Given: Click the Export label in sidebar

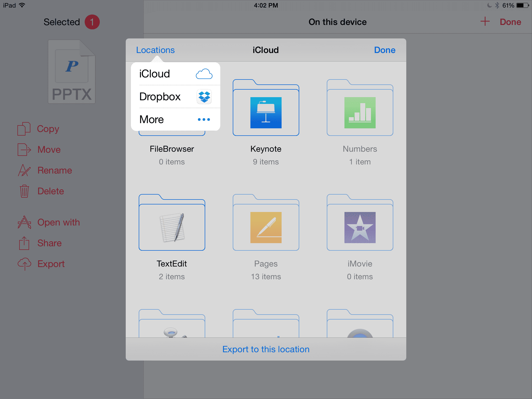Looking at the screenshot, I should (x=51, y=264).
